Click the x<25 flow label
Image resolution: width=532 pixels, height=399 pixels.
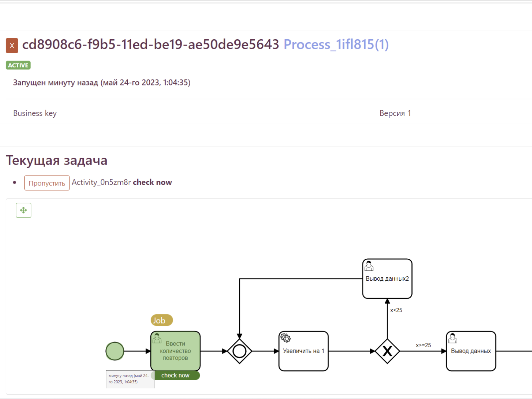click(396, 310)
